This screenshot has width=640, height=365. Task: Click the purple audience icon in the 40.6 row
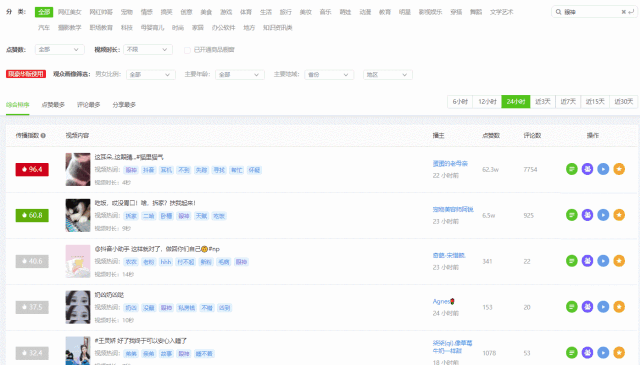point(587,260)
